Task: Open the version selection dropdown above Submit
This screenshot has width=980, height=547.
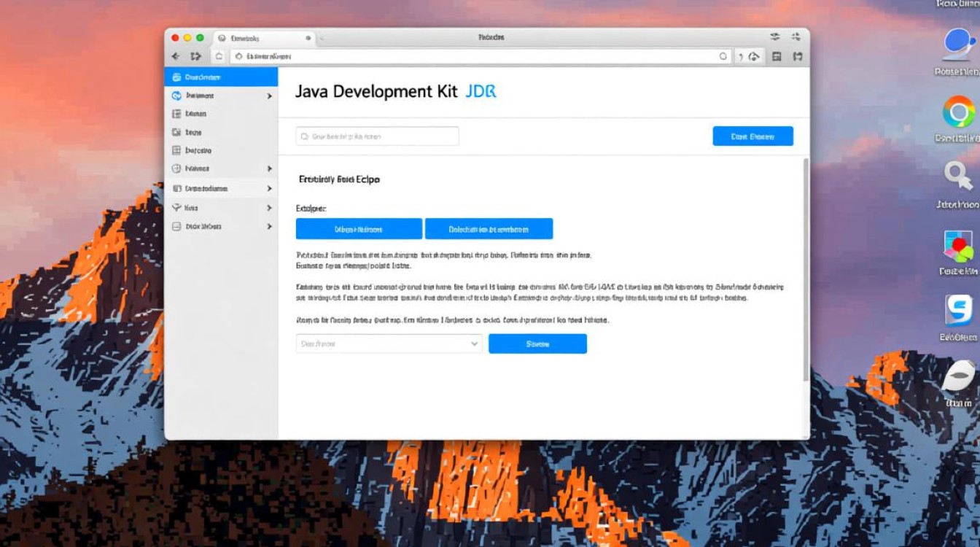Action: click(x=389, y=343)
